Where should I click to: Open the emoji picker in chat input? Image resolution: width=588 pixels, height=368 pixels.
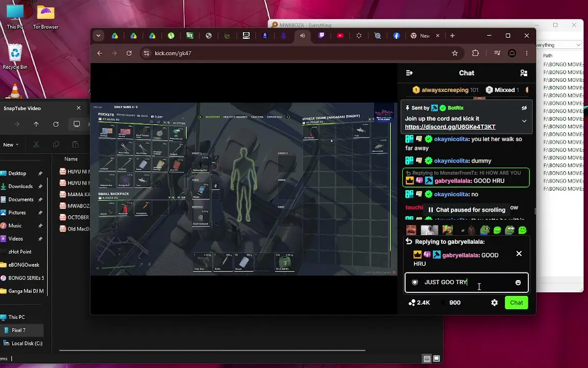pos(518,282)
